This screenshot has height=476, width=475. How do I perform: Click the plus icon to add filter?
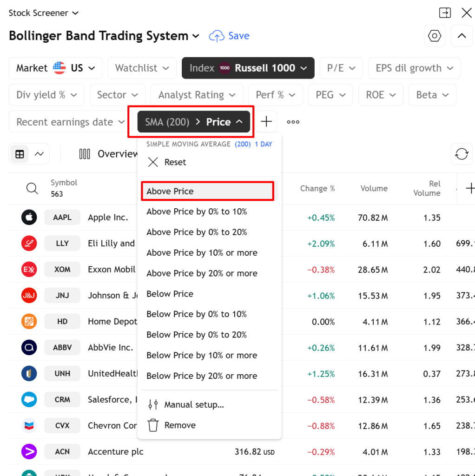click(266, 122)
